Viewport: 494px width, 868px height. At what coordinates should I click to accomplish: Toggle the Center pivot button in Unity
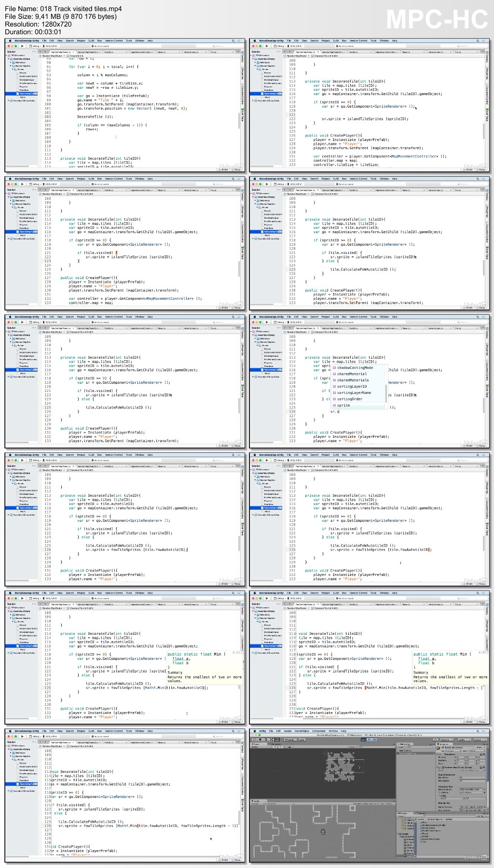289,740
